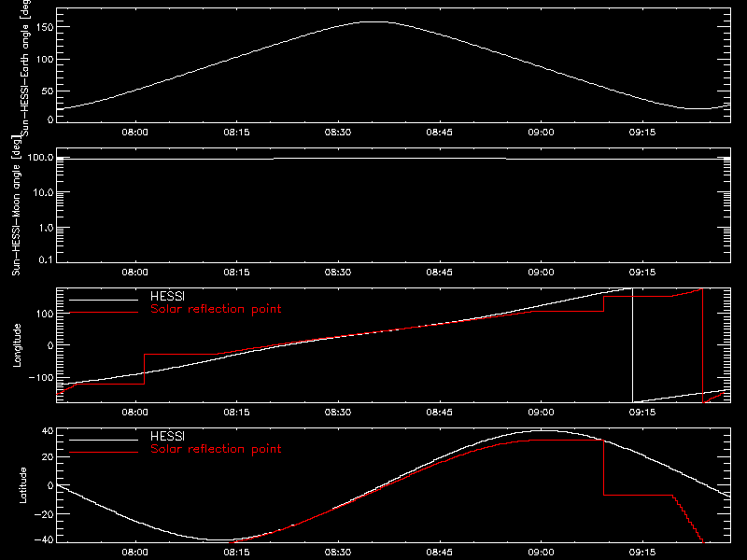Screen dimensions: 747x560
Task: Click the Sun-HESSI-Earth angle axis title
Action: click(25, 67)
